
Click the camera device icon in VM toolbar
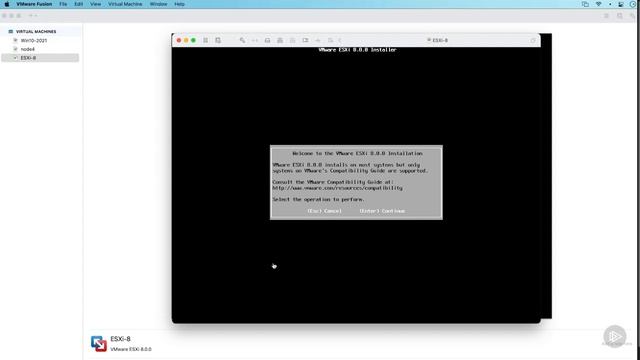305,40
